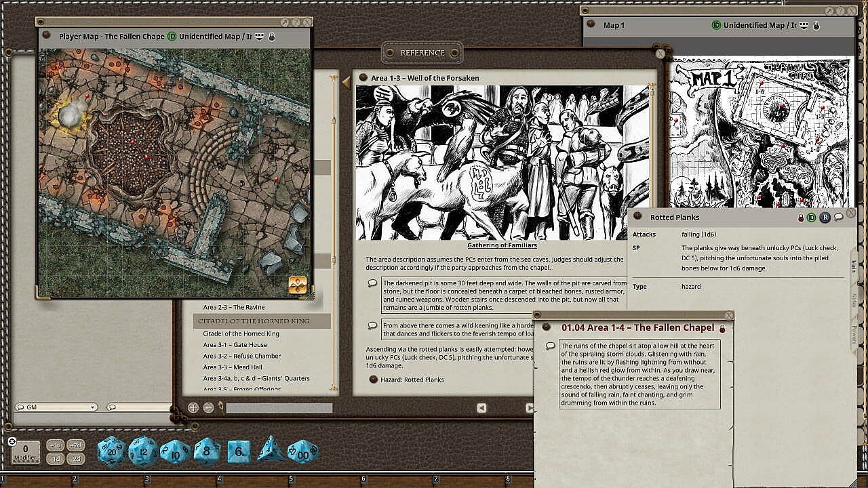Share the darkened pit text via speech bubble

tap(372, 283)
